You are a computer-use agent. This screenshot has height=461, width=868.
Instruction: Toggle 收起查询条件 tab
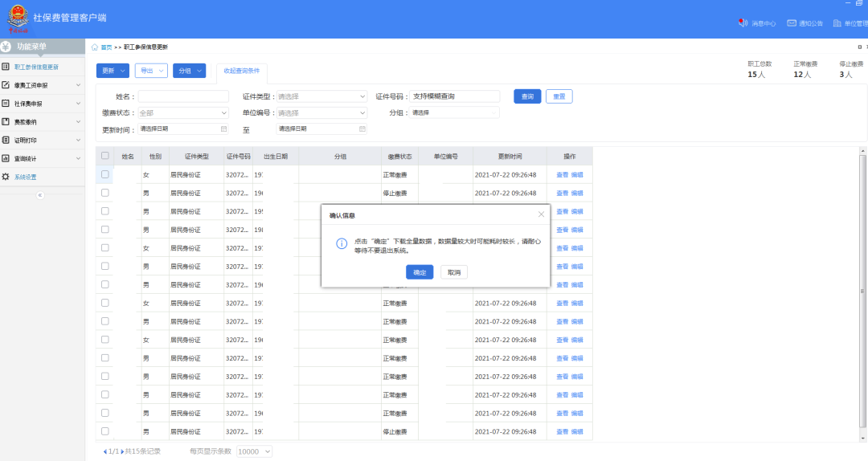[x=241, y=71]
